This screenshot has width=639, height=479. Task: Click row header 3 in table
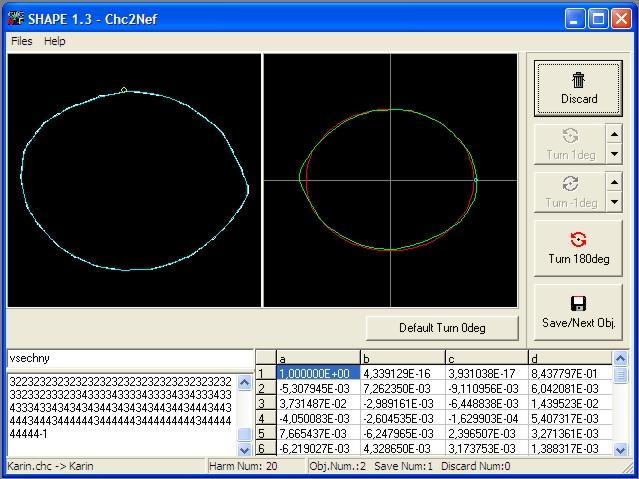[x=266, y=404]
